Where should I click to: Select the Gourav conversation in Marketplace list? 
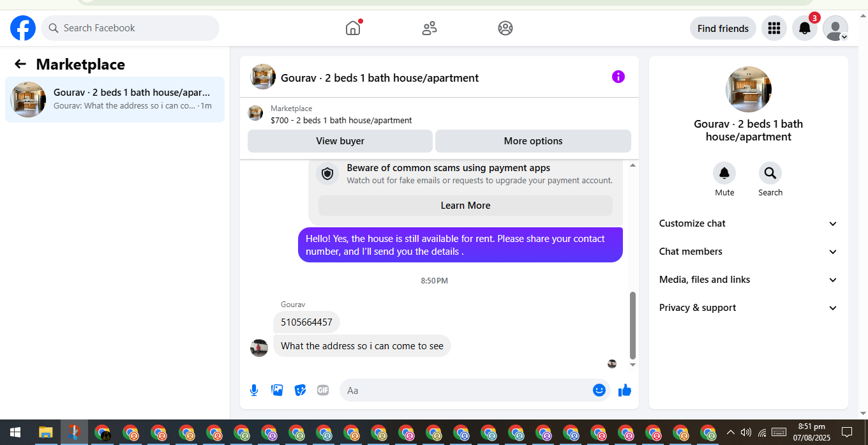[115, 100]
